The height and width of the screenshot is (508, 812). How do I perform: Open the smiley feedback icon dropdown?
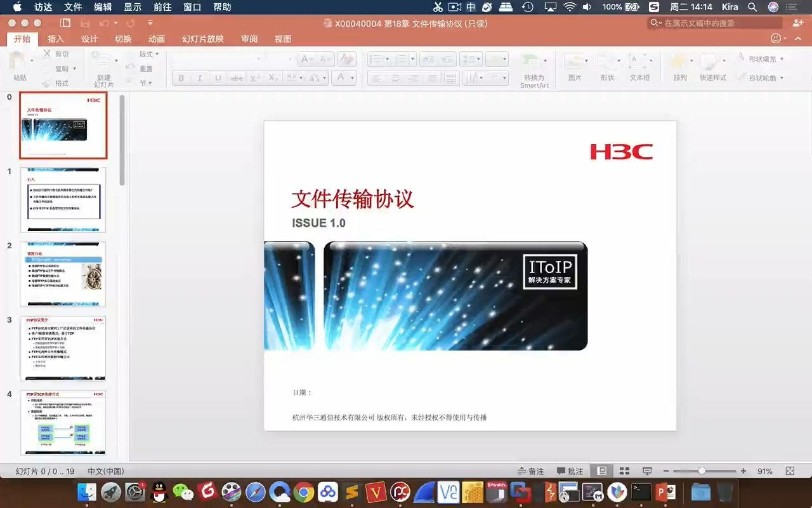click(778, 39)
